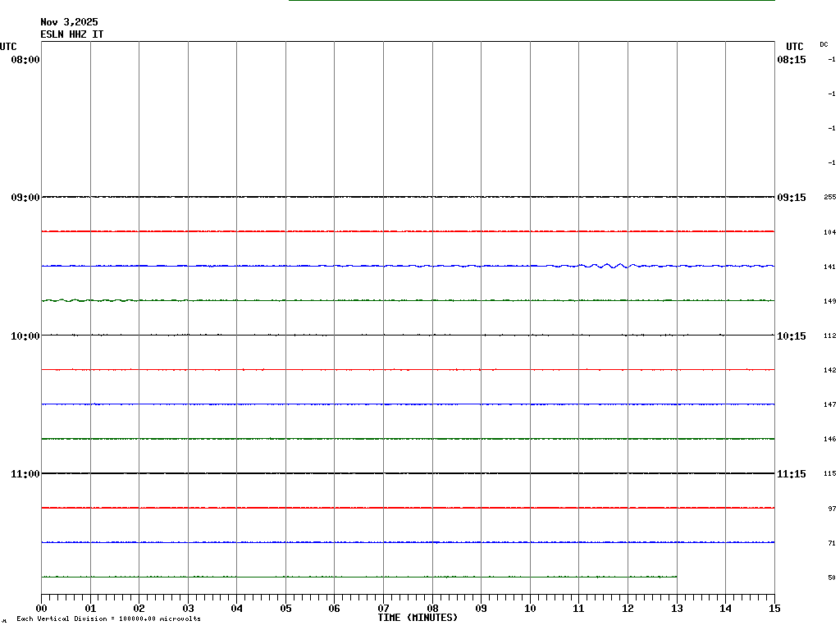Click the 10:15 time label on right

pyautogui.click(x=792, y=336)
